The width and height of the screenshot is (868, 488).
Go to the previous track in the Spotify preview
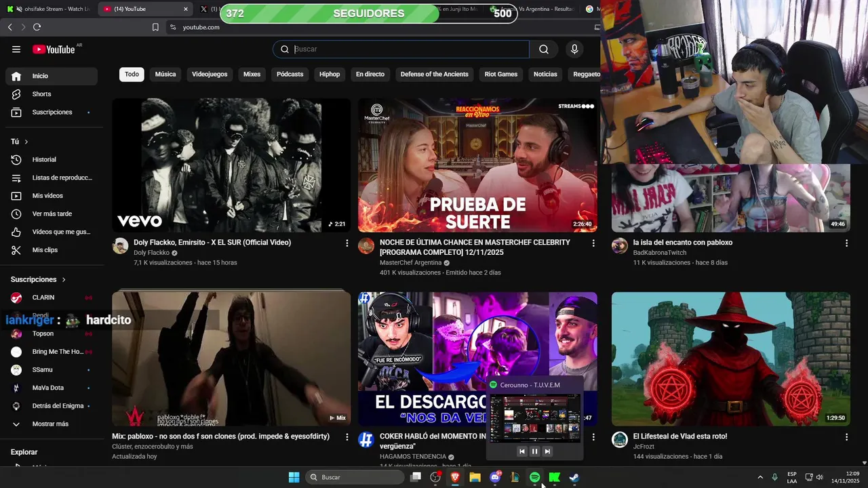[x=521, y=451]
